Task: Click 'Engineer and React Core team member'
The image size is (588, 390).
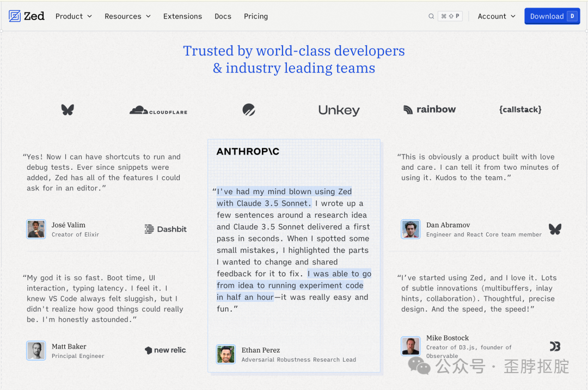Action: pos(484,234)
